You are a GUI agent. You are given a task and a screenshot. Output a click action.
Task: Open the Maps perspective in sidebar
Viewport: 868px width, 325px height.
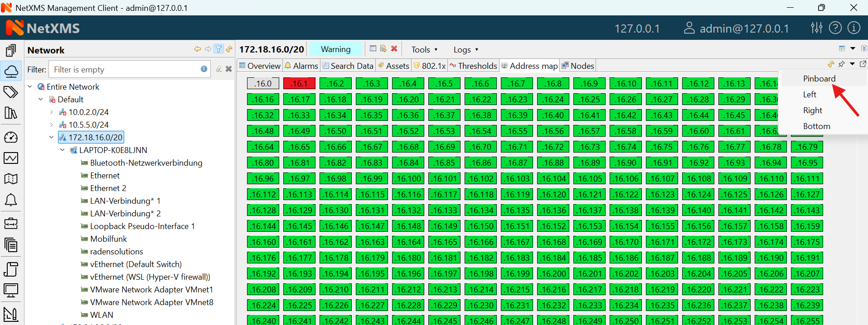[11, 179]
